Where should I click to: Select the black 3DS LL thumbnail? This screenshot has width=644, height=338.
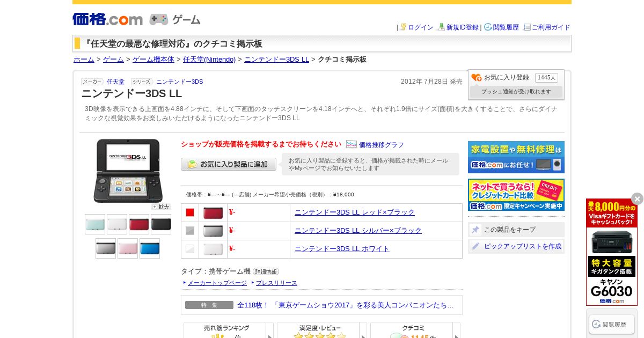click(x=161, y=224)
